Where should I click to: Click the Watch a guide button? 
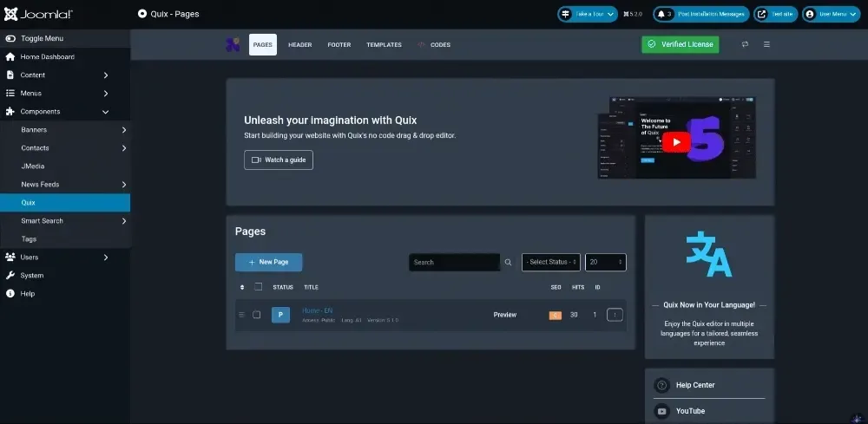click(279, 160)
